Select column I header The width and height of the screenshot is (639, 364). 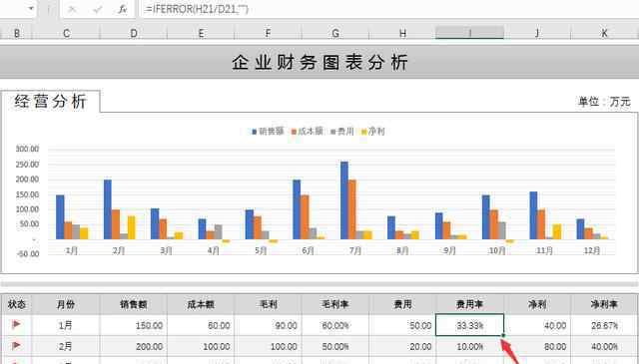pos(470,33)
